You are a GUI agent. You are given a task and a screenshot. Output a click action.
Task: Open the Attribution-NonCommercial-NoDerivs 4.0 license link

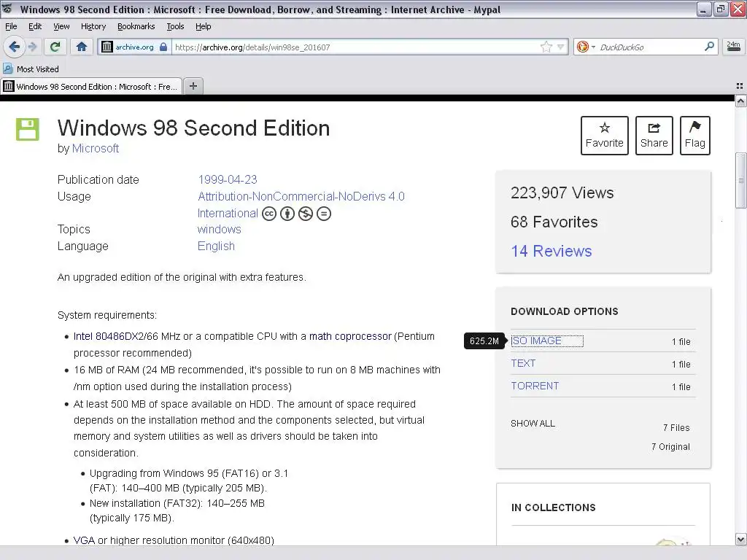click(x=301, y=196)
